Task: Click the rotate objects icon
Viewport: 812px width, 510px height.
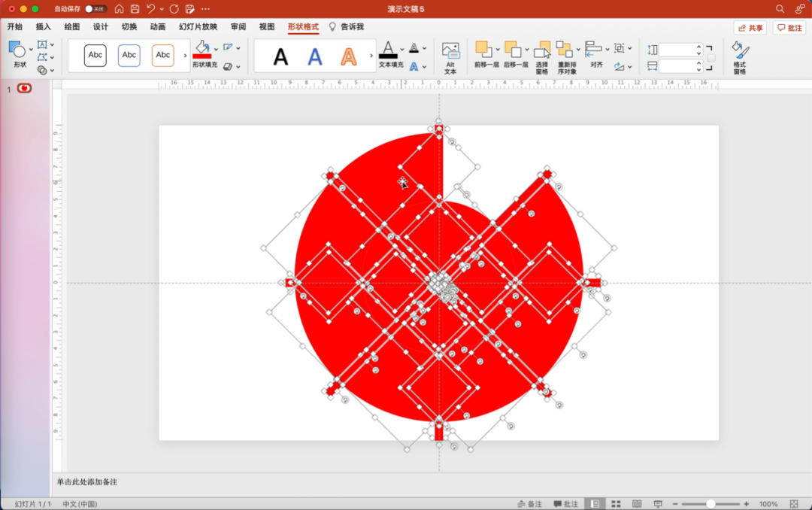Action: click(x=620, y=66)
